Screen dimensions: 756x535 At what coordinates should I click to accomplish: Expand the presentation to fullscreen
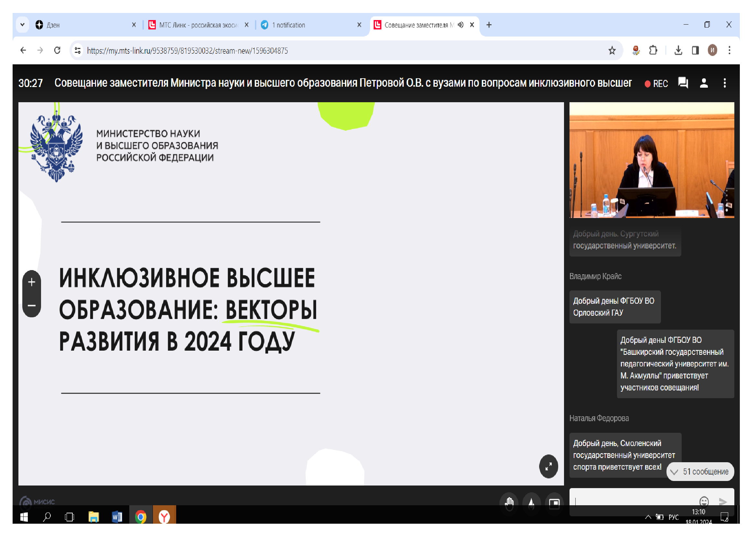pos(548,466)
